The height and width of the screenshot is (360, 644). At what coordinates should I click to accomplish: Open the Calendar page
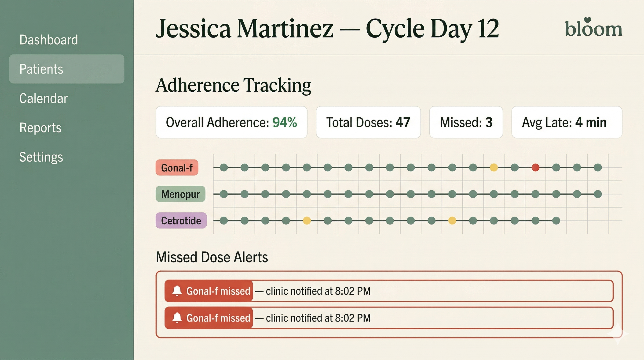(44, 98)
